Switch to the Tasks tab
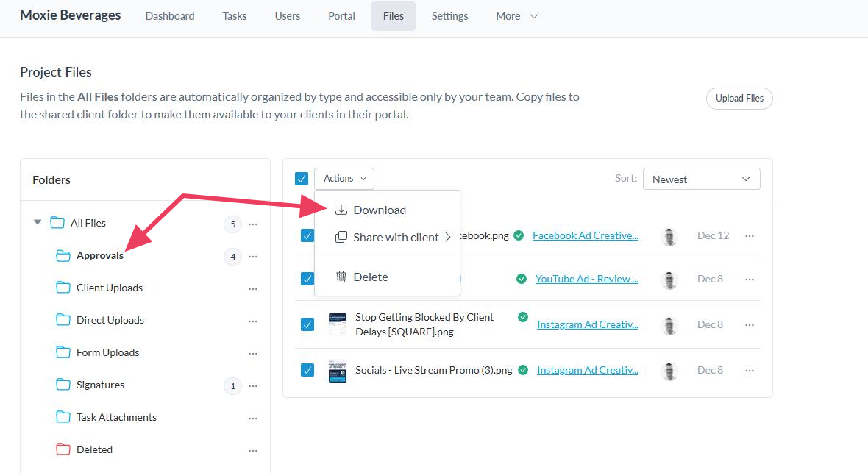 (x=235, y=16)
